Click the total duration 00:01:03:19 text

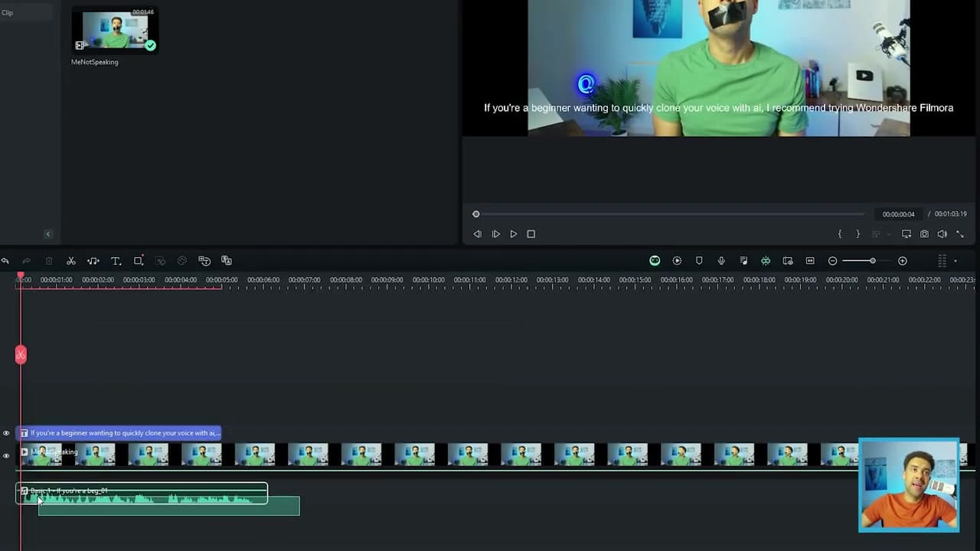pos(950,214)
